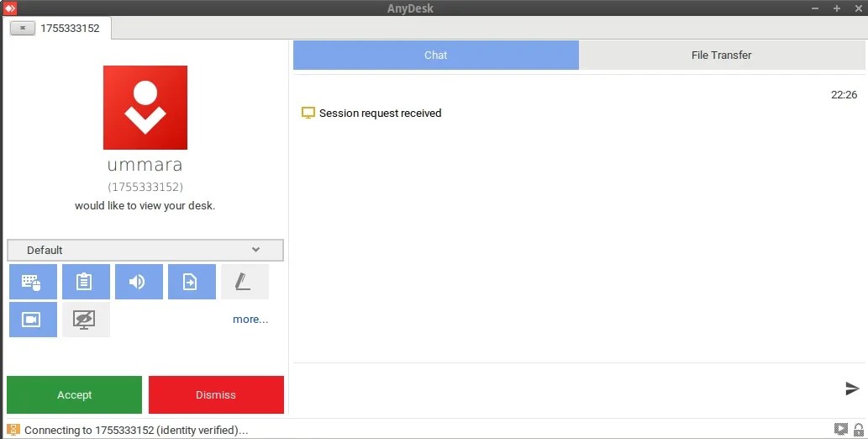This screenshot has height=439, width=868.
Task: Maximize the AnyDesk window with the plus
Action: click(837, 8)
